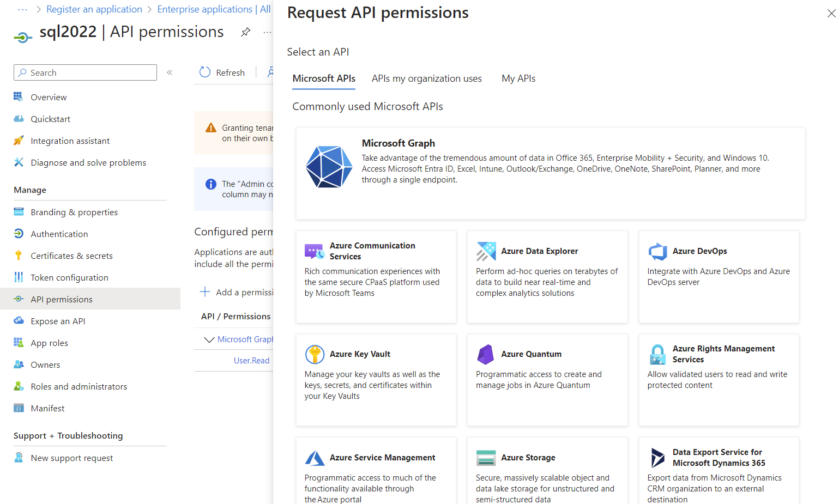
Task: Click the Microsoft Graph hexagon icon
Action: [x=329, y=167]
